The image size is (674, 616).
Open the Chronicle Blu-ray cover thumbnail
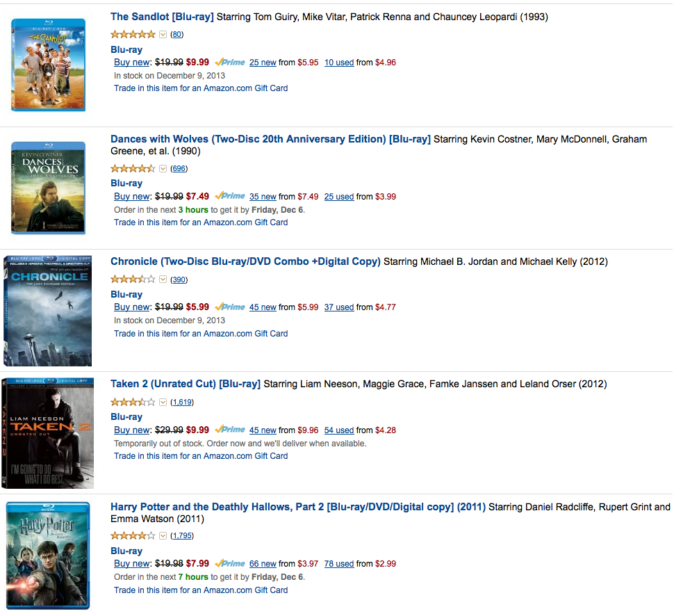coord(48,309)
